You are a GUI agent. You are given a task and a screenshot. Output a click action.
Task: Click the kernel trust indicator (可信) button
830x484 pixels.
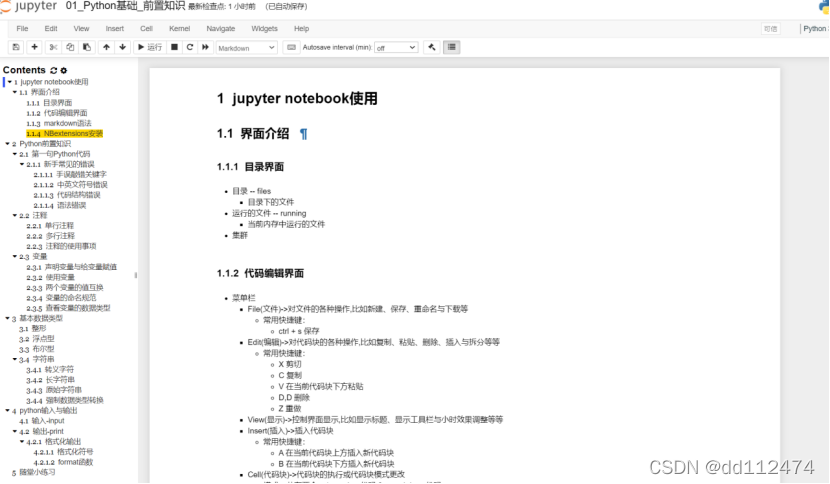point(770,29)
